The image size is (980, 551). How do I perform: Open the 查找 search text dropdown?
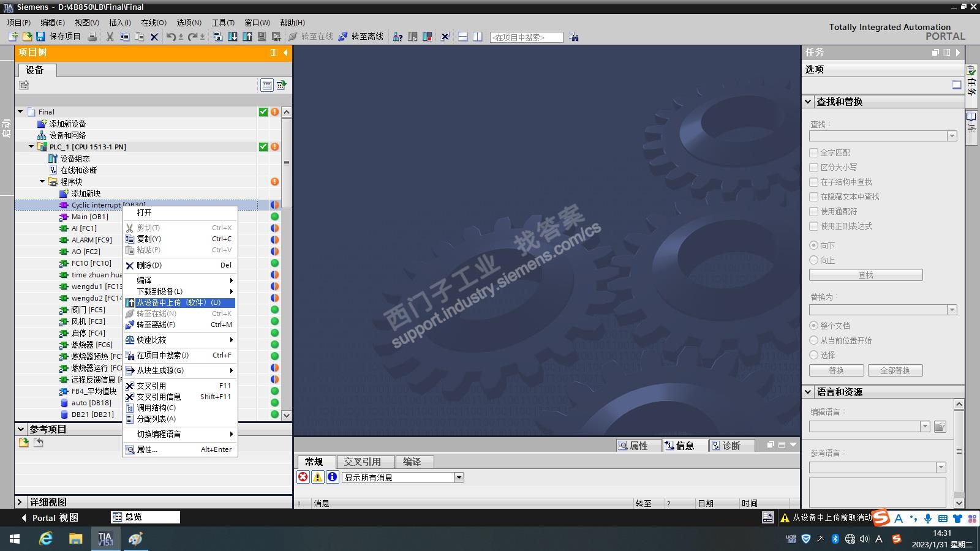click(952, 136)
